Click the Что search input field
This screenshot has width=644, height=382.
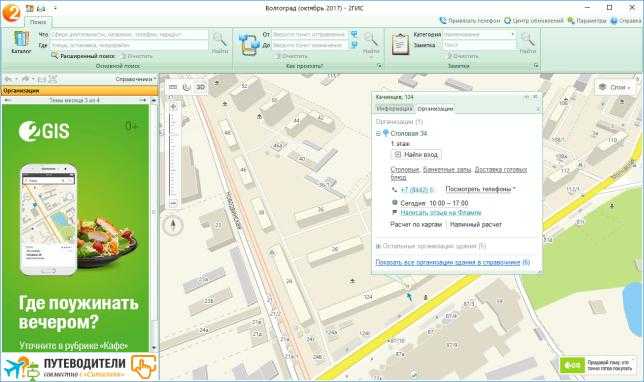129,35
